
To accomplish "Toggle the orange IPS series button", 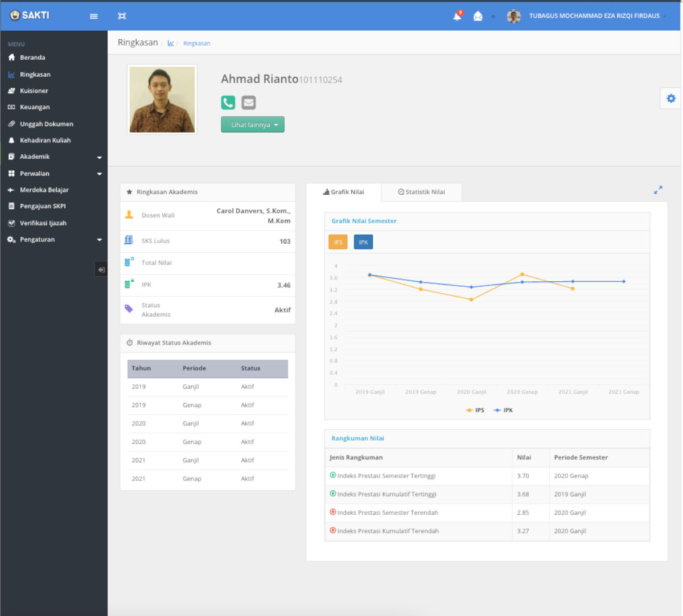I will tap(338, 243).
